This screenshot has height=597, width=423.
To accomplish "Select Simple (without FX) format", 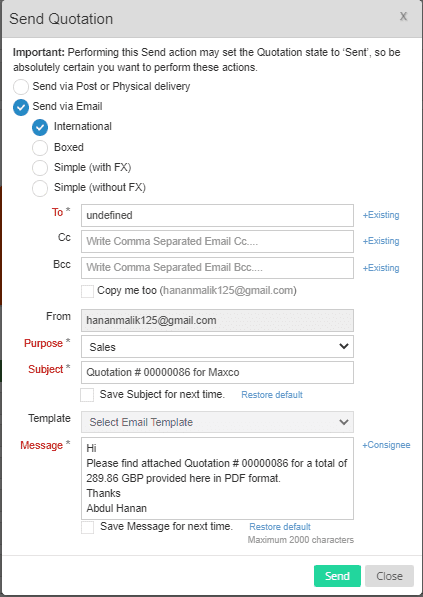I will pyautogui.click(x=40, y=188).
